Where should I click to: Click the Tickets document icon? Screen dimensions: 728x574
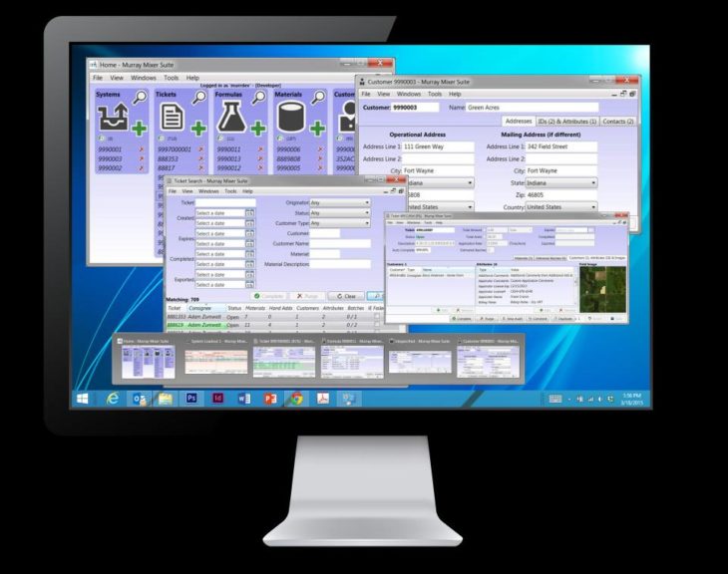(x=172, y=117)
